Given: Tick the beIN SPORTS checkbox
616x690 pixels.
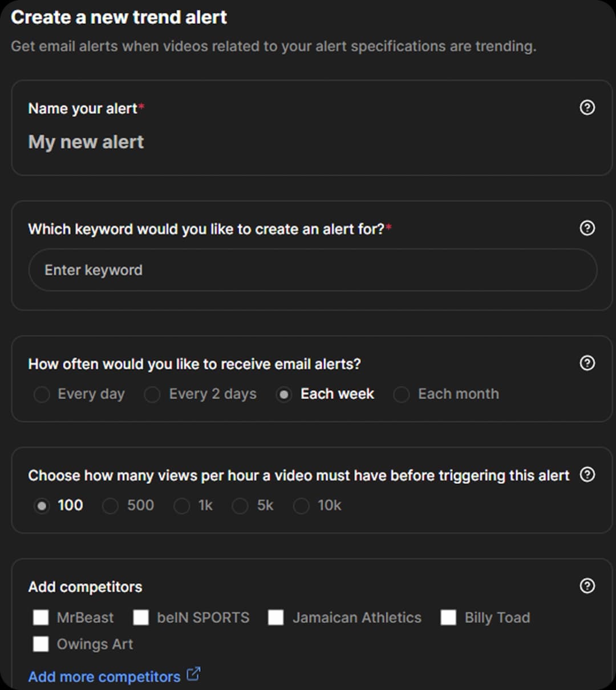Looking at the screenshot, I should (141, 618).
